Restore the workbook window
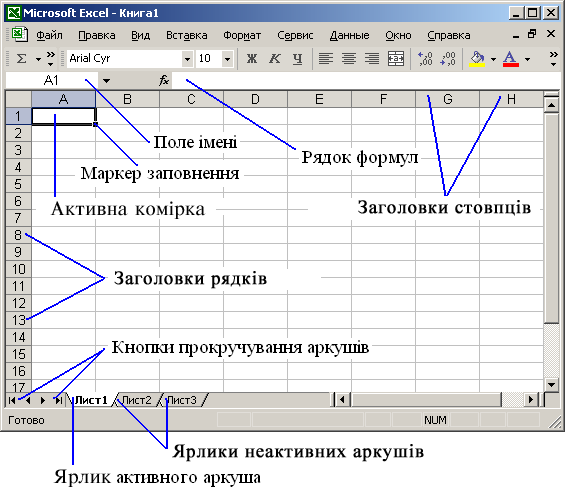This screenshot has width=565, height=495. pos(532,35)
